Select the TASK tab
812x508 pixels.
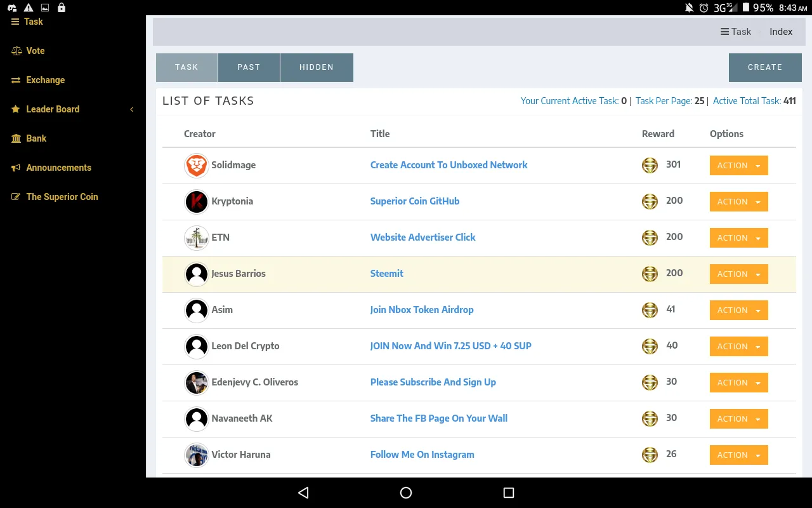click(x=187, y=67)
